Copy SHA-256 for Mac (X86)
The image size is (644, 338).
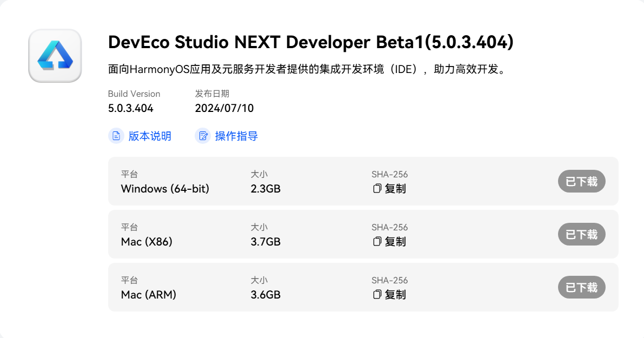tap(389, 242)
